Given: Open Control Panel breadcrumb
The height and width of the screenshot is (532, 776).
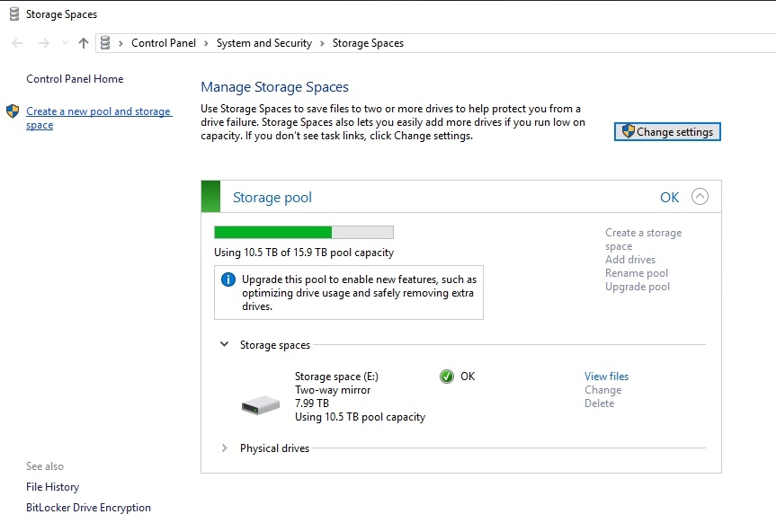Looking at the screenshot, I should point(164,43).
